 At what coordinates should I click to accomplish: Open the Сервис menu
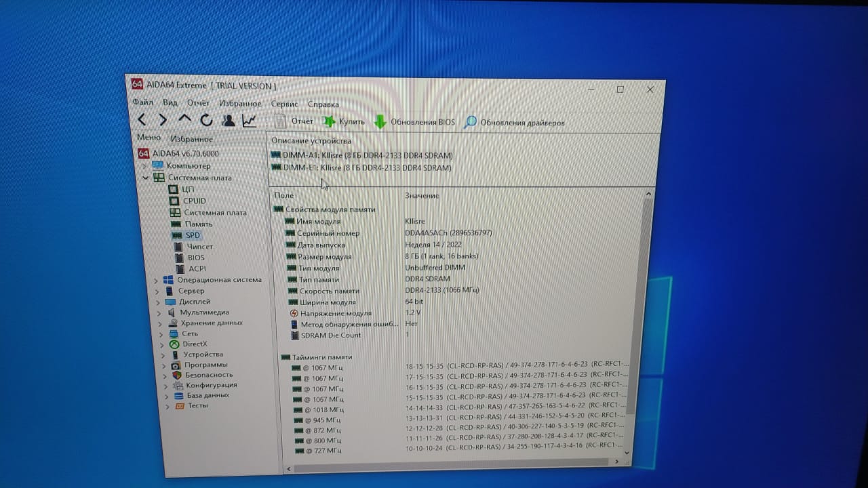pyautogui.click(x=284, y=104)
